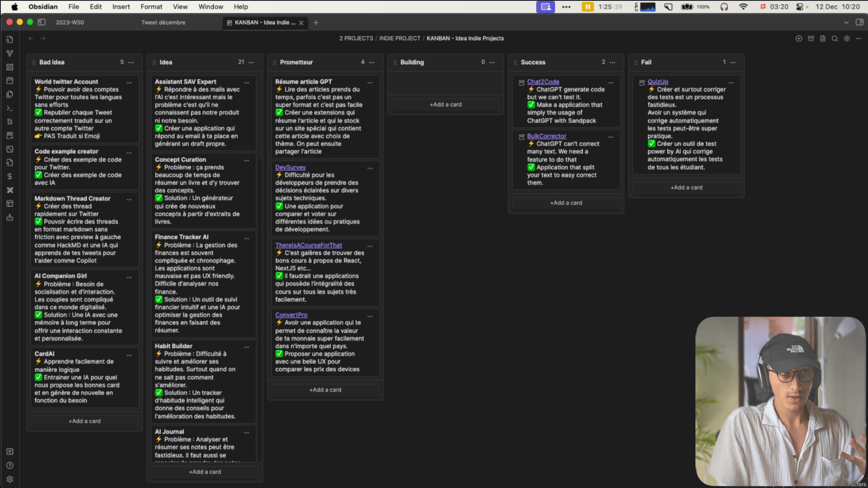
Task: Toggle the left sidebar icon
Action: pyautogui.click(x=42, y=22)
